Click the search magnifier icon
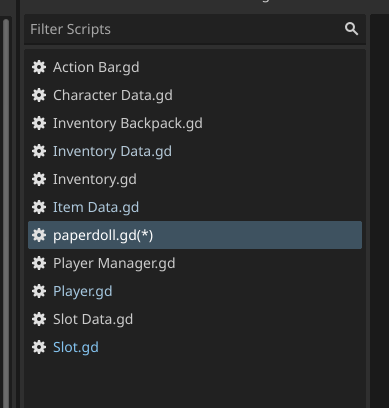The width and height of the screenshot is (389, 408). click(351, 29)
